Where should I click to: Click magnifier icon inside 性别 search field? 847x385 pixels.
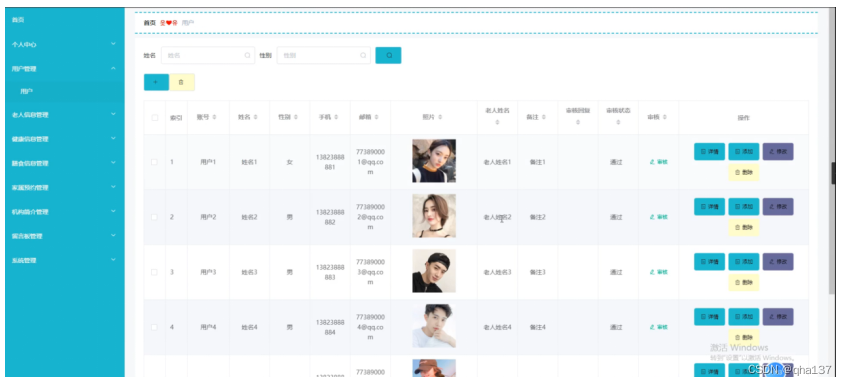click(363, 55)
